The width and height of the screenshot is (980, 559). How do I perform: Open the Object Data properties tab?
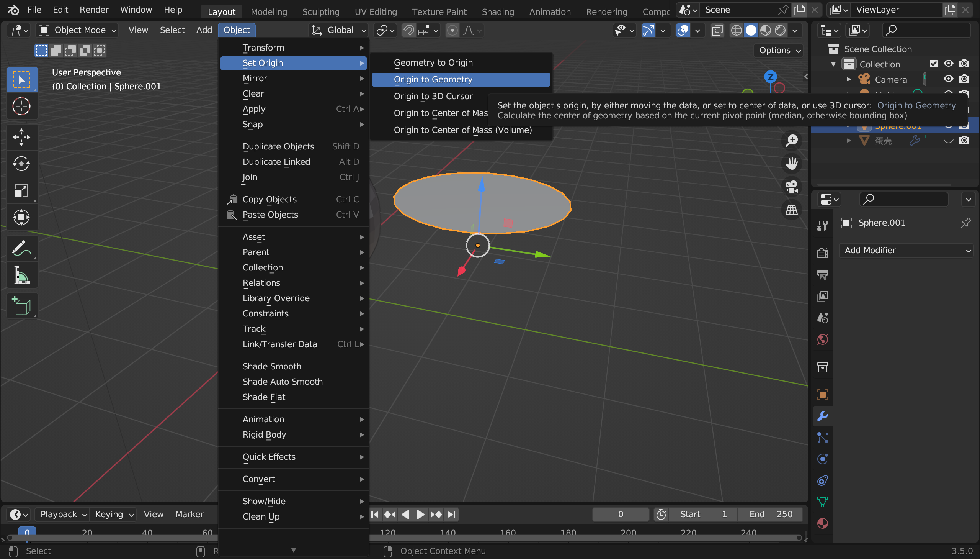coord(822,502)
